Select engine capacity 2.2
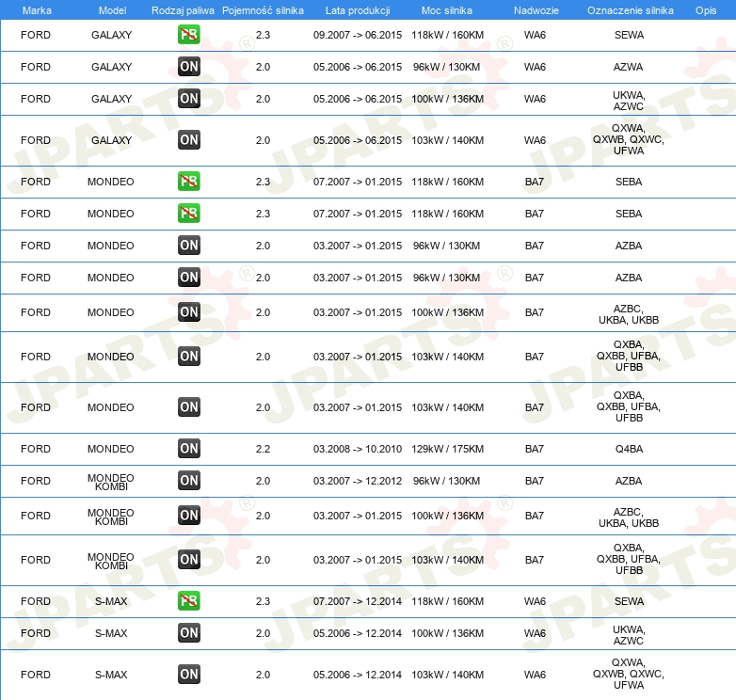The width and height of the screenshot is (736, 700). (263, 449)
